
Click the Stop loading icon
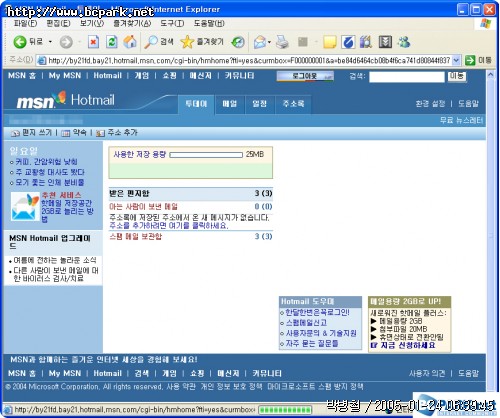coord(93,42)
